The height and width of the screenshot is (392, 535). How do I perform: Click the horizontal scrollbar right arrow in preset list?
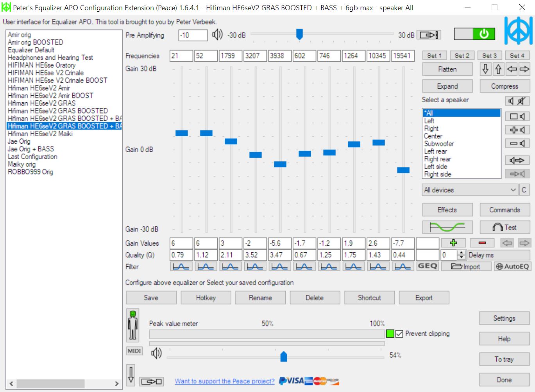coord(116,383)
